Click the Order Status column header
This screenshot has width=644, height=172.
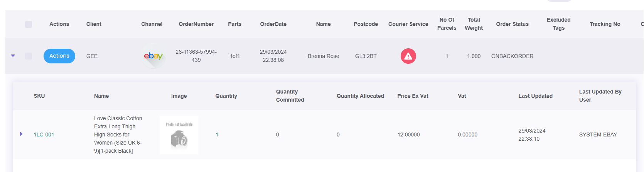(x=512, y=24)
